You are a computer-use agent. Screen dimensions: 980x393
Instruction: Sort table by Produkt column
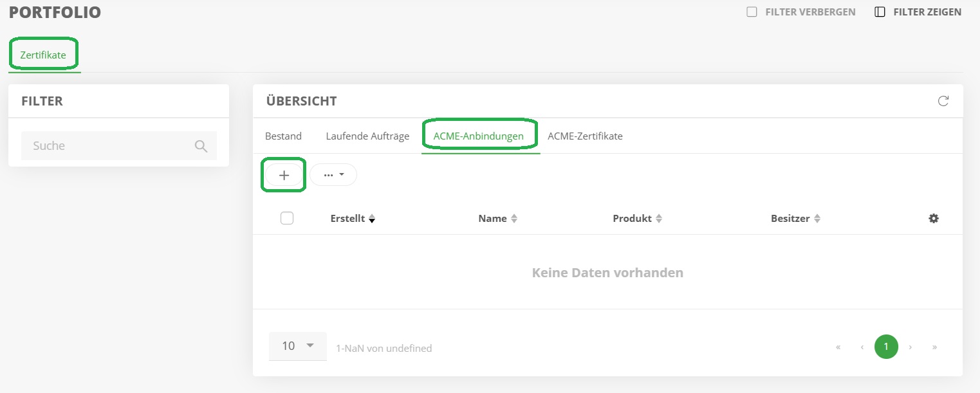(638, 219)
